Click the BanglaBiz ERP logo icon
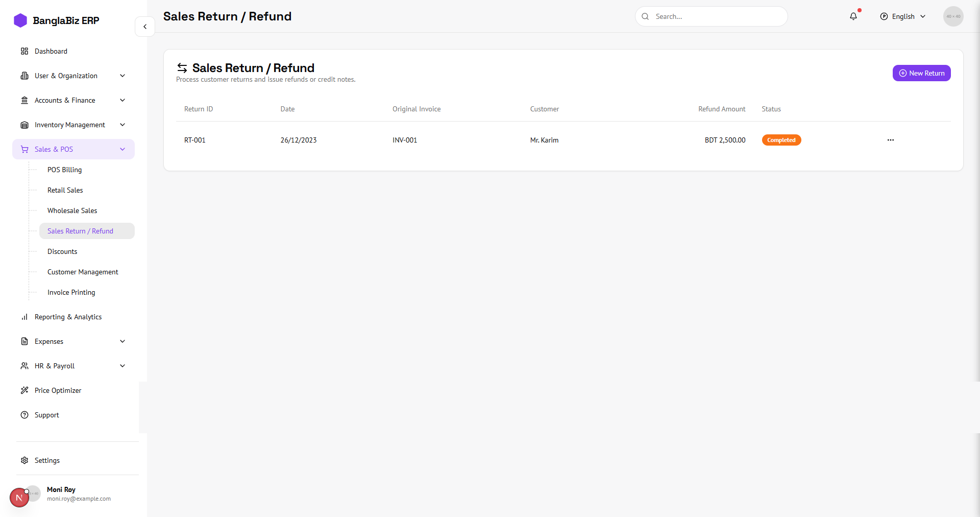Viewport: 980px width, 517px height. [x=20, y=20]
